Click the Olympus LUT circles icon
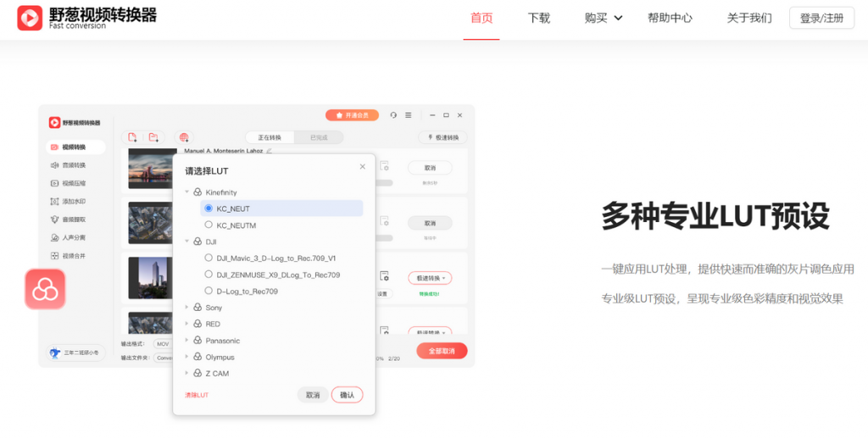The image size is (868, 439). (198, 357)
